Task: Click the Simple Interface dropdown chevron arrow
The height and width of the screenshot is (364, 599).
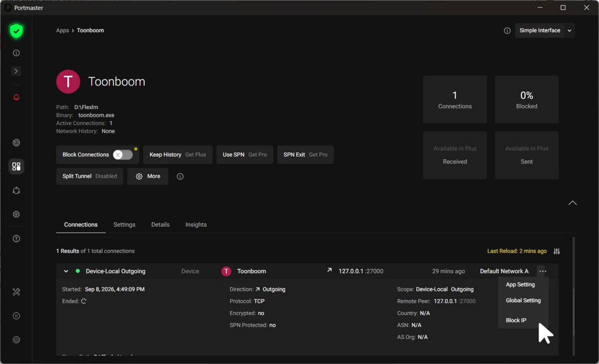Action: (569, 31)
